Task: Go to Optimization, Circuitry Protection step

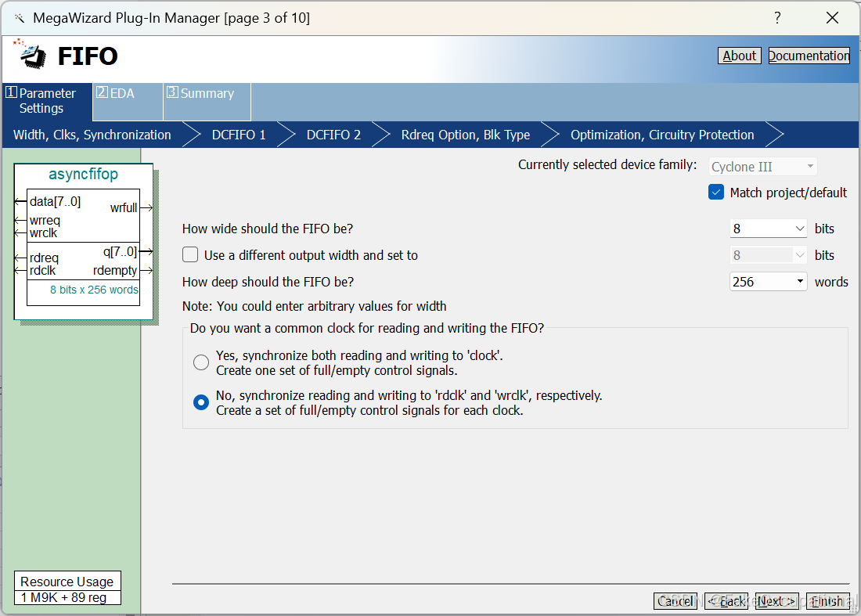Action: (x=661, y=135)
